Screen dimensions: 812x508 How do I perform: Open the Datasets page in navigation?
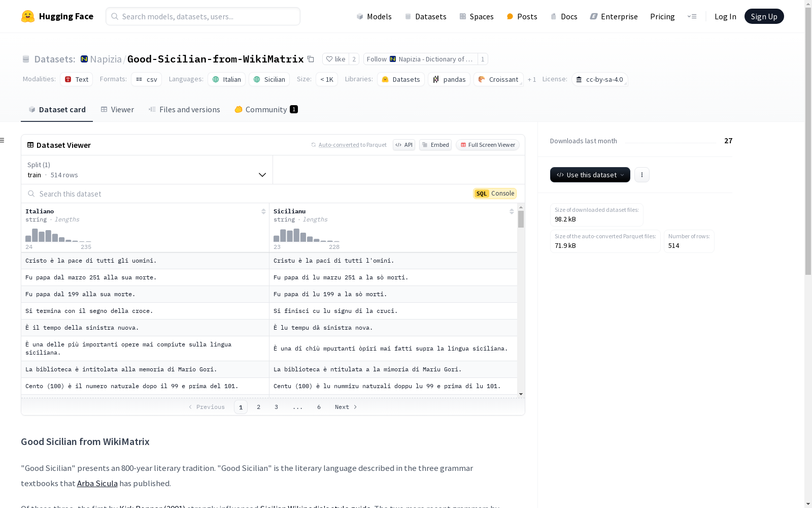[425, 16]
